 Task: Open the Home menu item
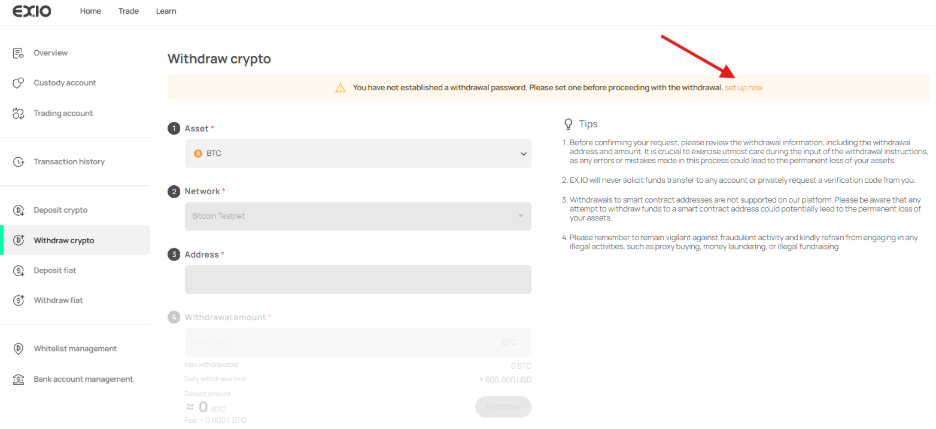pos(90,11)
